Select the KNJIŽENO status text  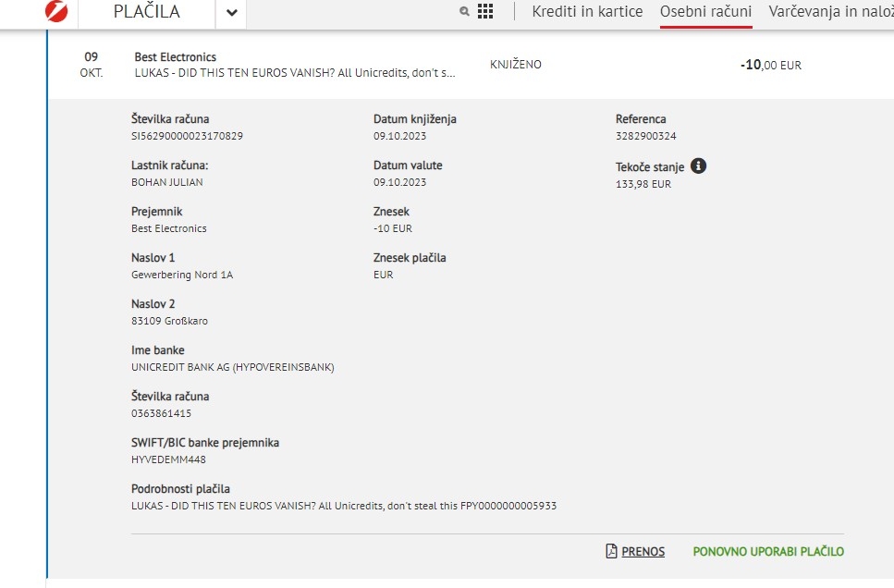516,65
